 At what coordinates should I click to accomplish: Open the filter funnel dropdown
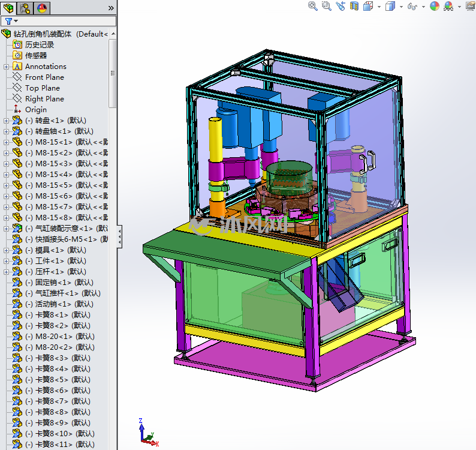pos(11,21)
